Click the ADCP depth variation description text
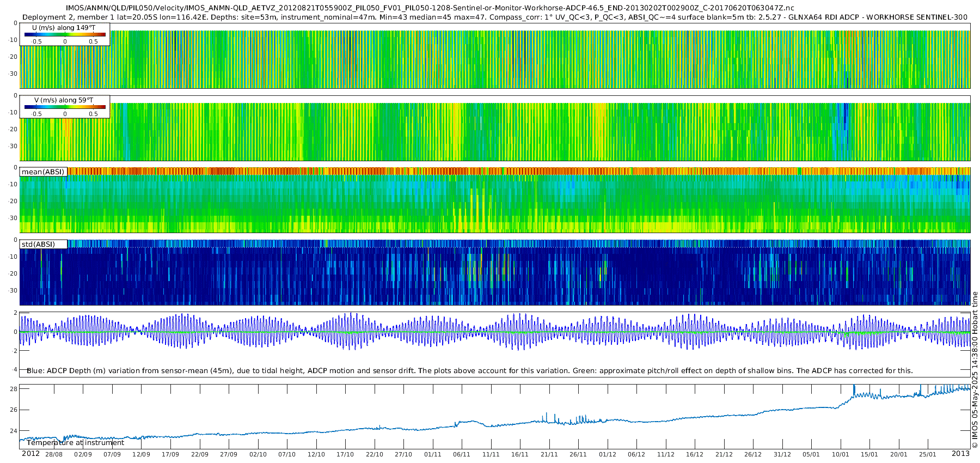Screen dimensions: 980x463 tap(470, 370)
